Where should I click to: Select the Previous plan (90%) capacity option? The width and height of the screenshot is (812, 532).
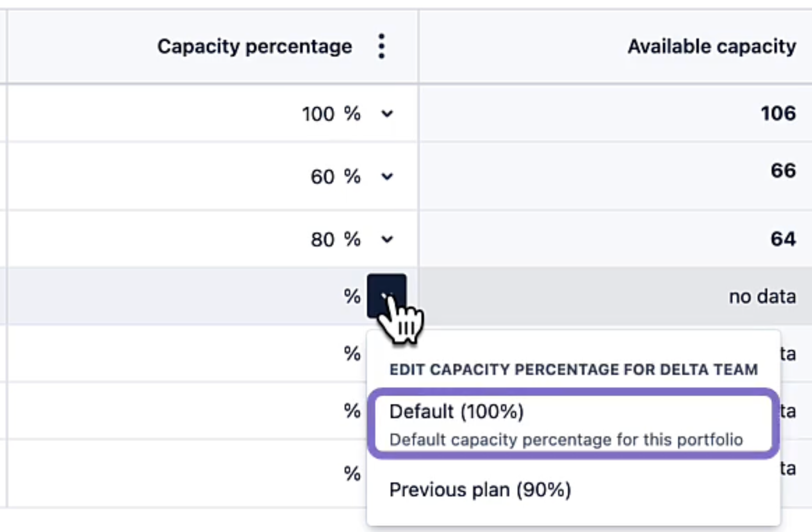481,490
